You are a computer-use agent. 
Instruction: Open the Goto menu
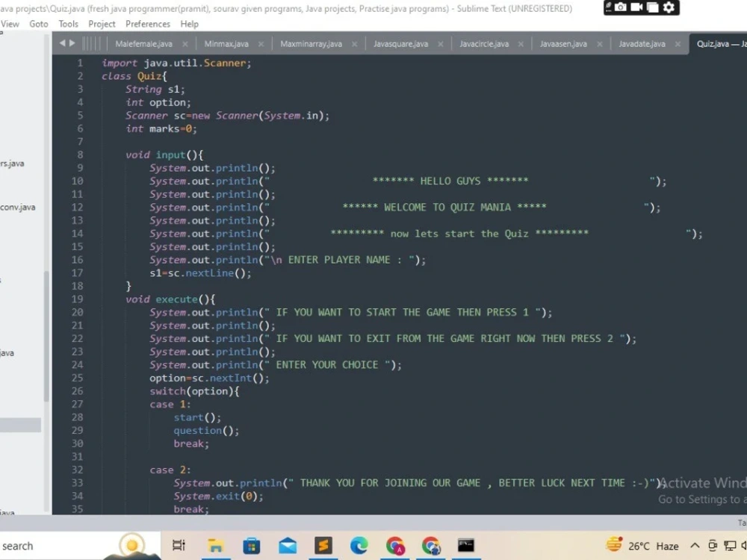(x=39, y=24)
